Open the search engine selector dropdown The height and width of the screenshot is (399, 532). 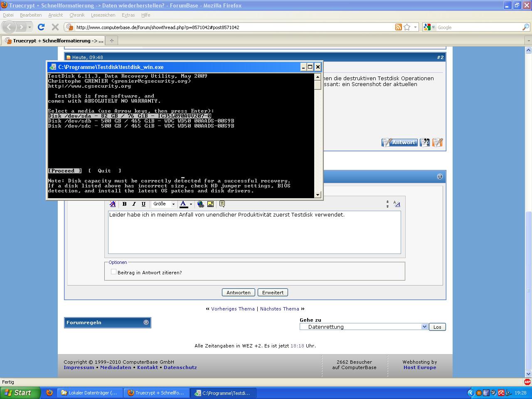(x=433, y=27)
